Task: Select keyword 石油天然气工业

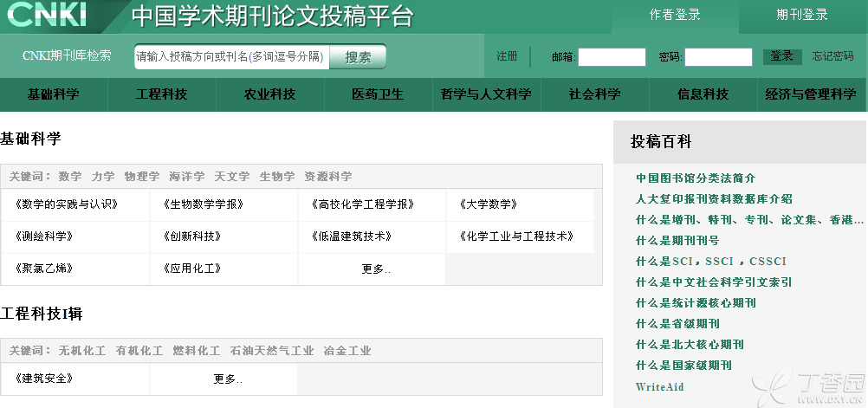Action: [272, 351]
